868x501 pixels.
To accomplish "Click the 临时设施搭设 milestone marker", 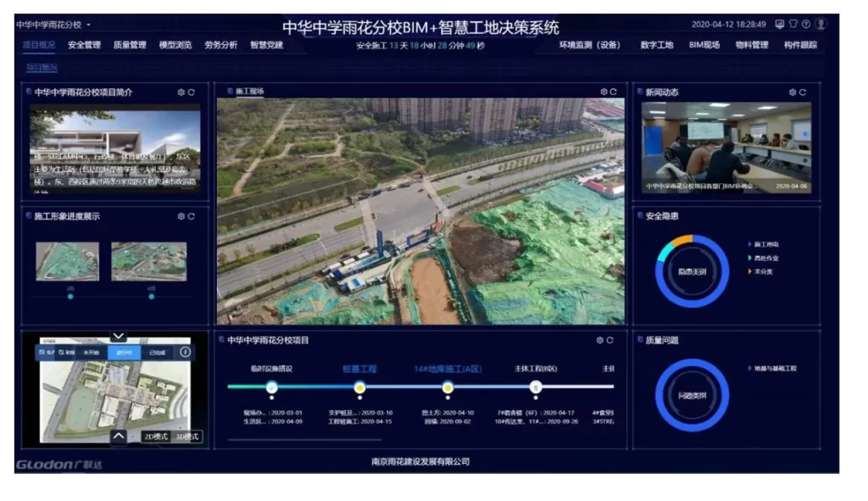I will (x=272, y=387).
